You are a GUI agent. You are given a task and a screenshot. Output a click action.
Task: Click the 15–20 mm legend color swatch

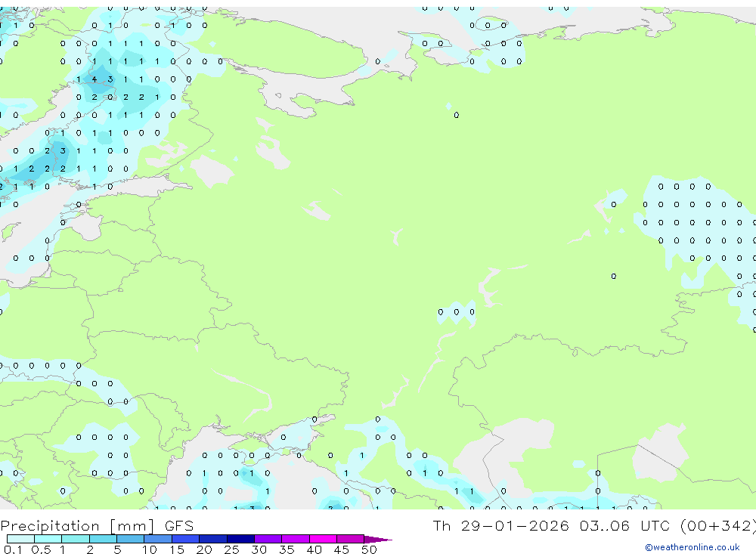click(x=186, y=539)
